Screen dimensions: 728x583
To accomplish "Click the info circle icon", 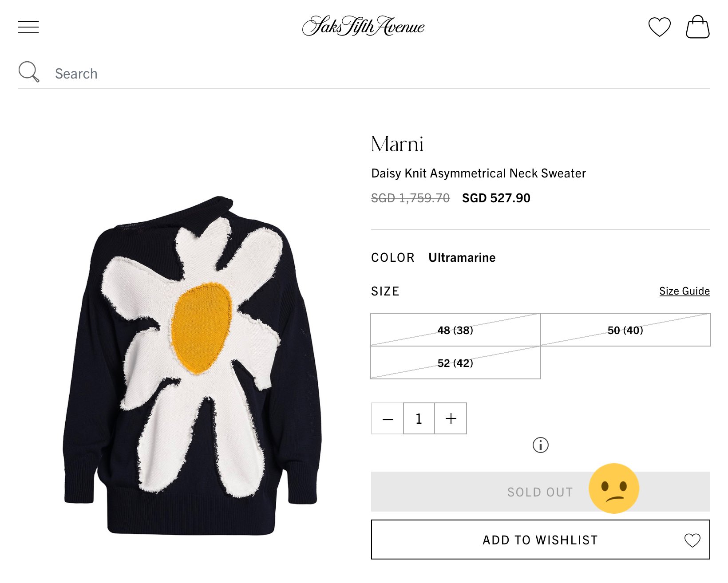I will click(540, 445).
